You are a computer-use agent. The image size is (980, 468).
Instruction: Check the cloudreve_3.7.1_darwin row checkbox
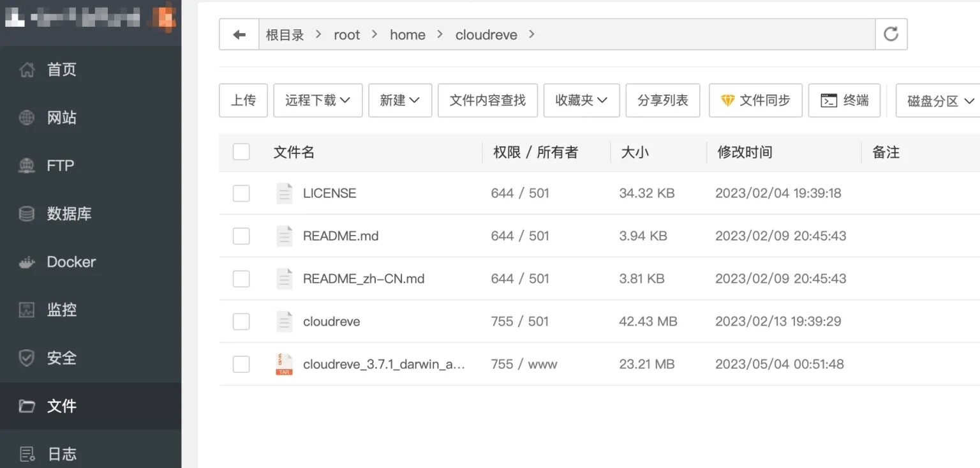[241, 365]
